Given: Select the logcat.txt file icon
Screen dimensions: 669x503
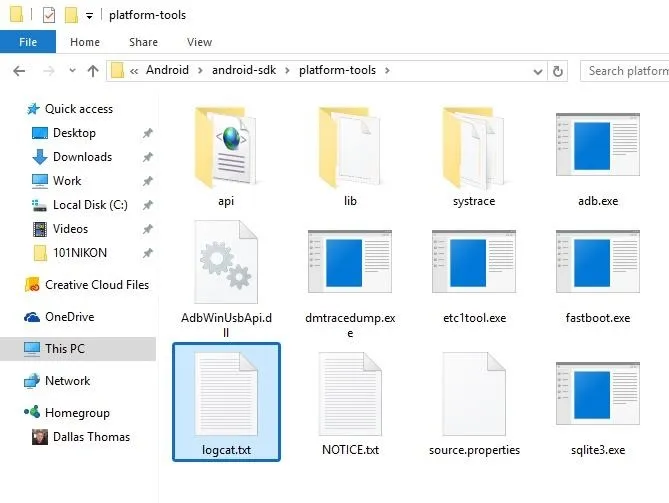Looking at the screenshot, I should tap(226, 394).
